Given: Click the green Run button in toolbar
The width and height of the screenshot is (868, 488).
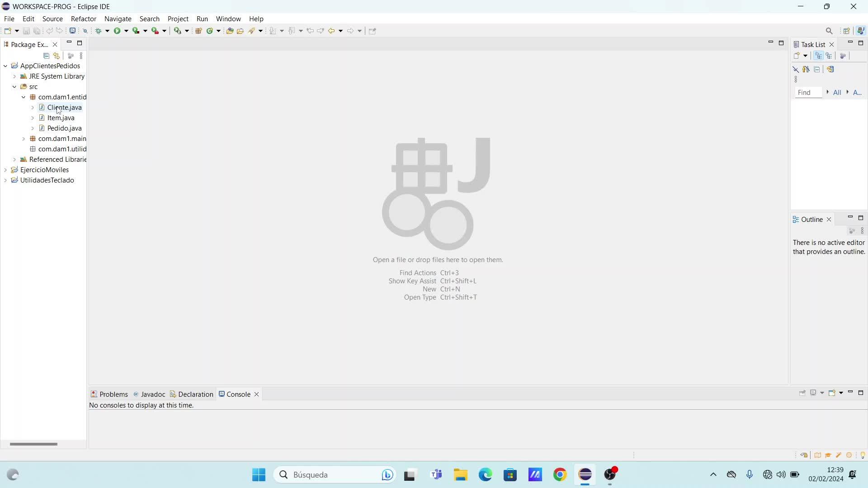Looking at the screenshot, I should tap(117, 31).
